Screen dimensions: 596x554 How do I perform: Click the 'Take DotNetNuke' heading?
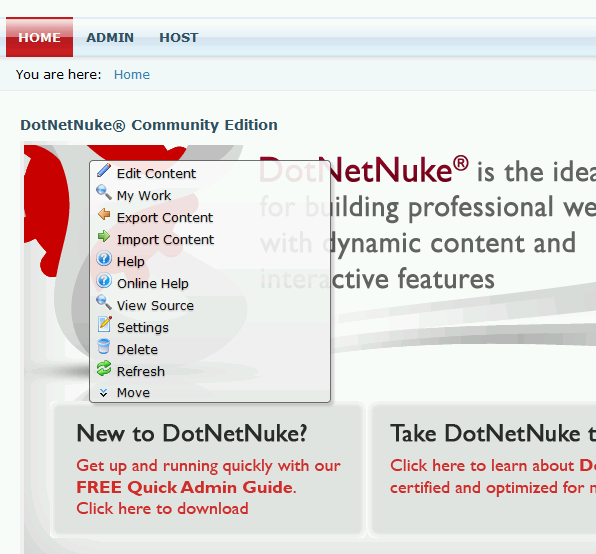[x=485, y=434]
